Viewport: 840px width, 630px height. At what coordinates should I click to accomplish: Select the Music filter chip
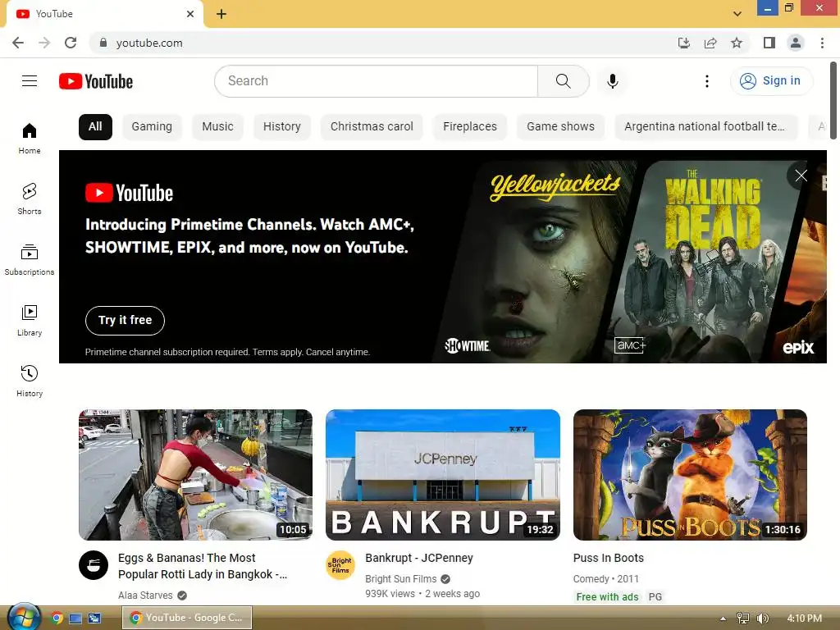tap(217, 127)
